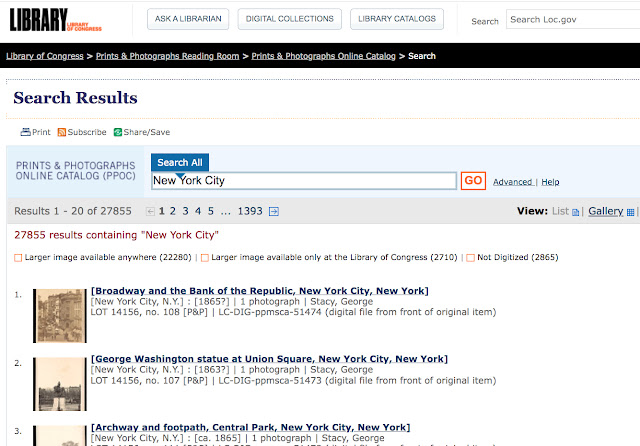Follow Library of Congress breadcrumb link
This screenshot has width=640, height=446.
[45, 56]
